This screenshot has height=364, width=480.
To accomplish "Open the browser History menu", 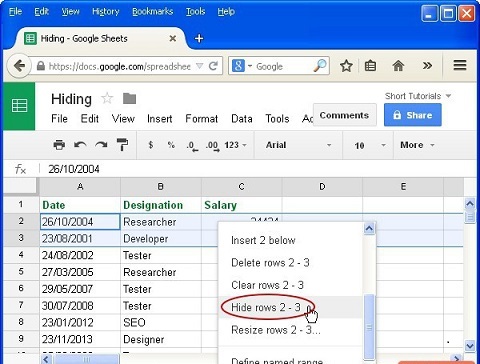I will (x=105, y=12).
